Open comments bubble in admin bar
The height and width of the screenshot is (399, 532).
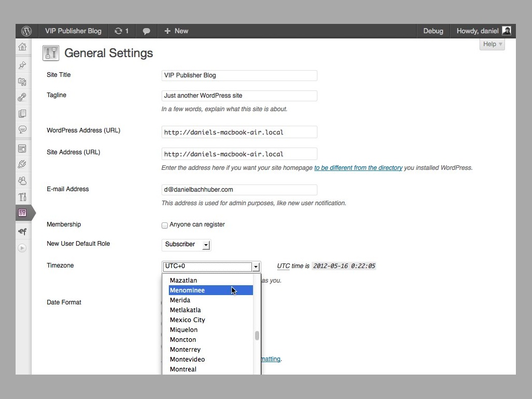tap(146, 31)
